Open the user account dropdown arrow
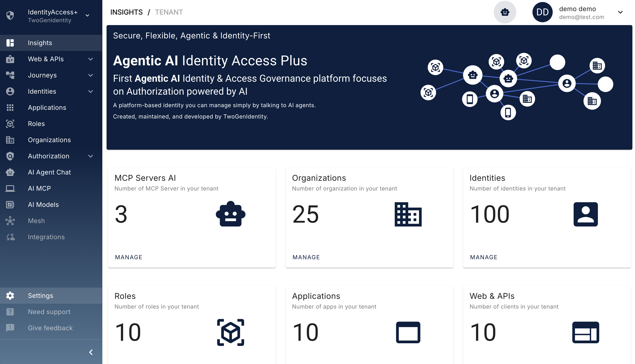 tap(620, 12)
